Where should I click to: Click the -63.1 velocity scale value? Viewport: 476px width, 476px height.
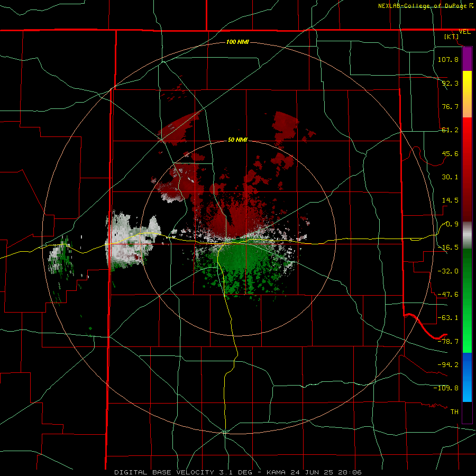448,318
